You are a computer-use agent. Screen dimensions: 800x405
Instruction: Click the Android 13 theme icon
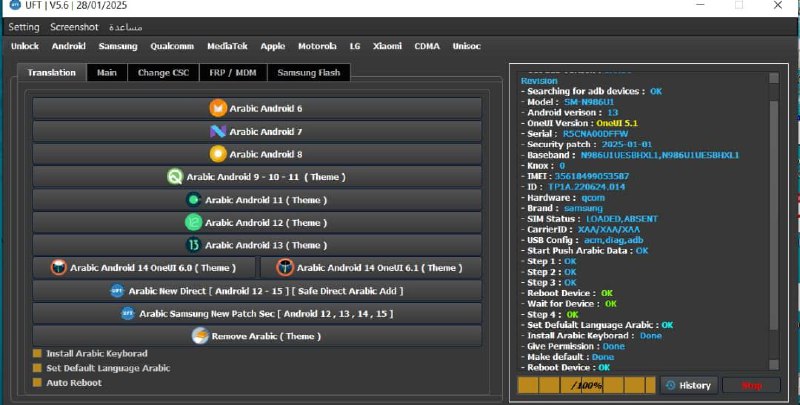click(x=193, y=245)
